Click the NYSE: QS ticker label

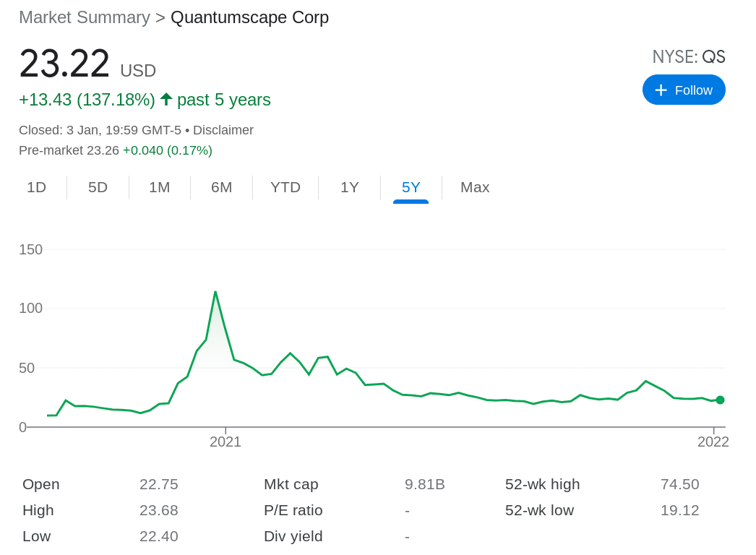click(688, 57)
